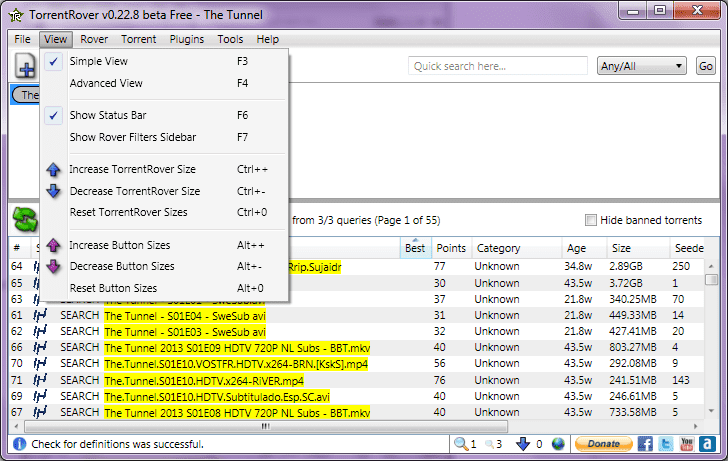728x461 pixels.
Task: Open the YouTube icon link
Action: coord(687,444)
